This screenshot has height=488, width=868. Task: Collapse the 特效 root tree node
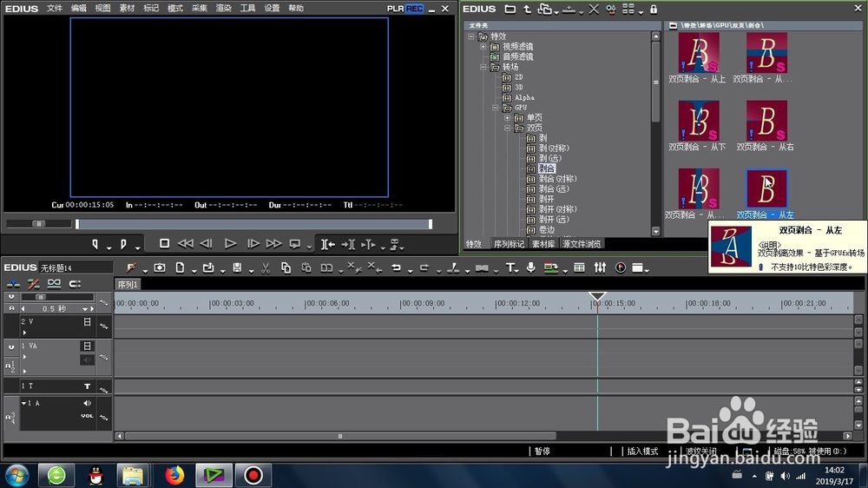point(471,36)
